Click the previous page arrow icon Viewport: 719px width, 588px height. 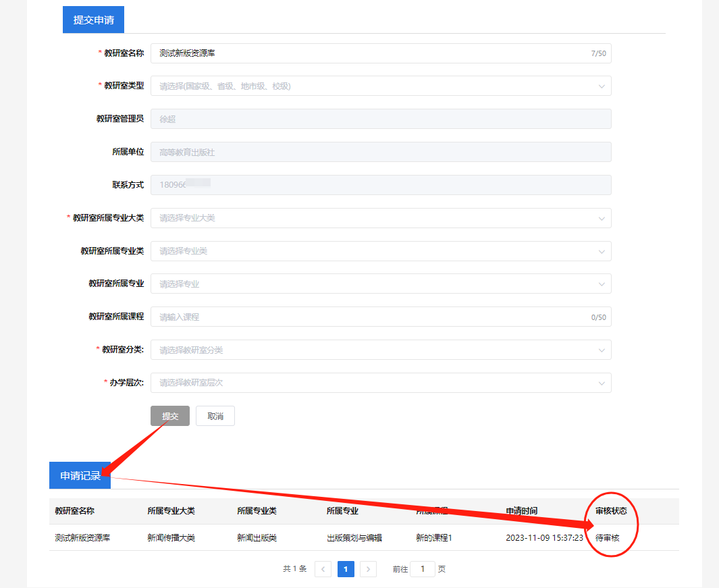point(323,569)
